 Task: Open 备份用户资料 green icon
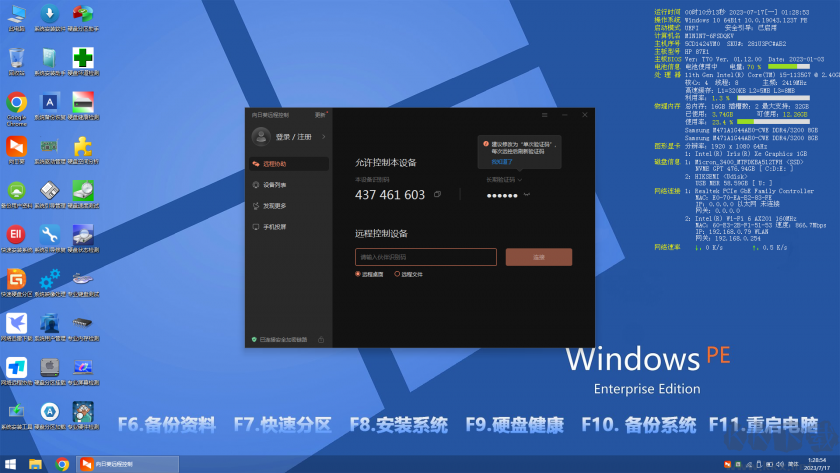(17, 194)
